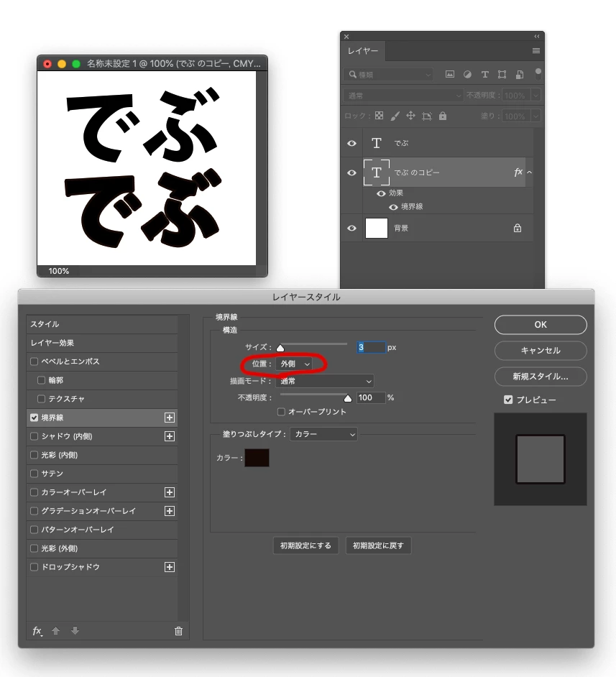Hide the でぶ のコピー layer
Viewport: 616px width, 677px height.
pos(351,172)
